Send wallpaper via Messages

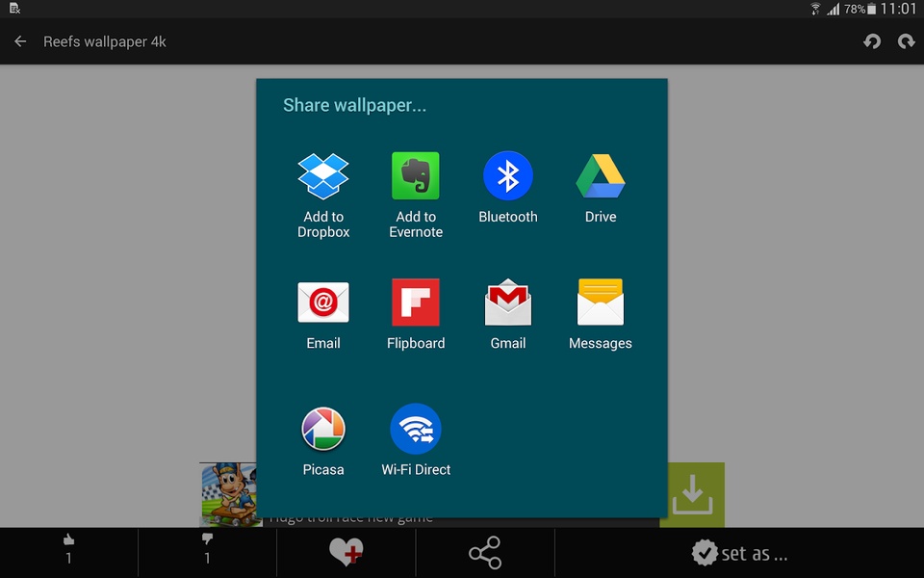tap(601, 314)
